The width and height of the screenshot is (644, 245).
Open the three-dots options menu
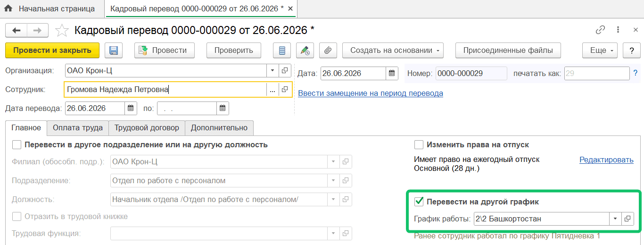(x=618, y=30)
